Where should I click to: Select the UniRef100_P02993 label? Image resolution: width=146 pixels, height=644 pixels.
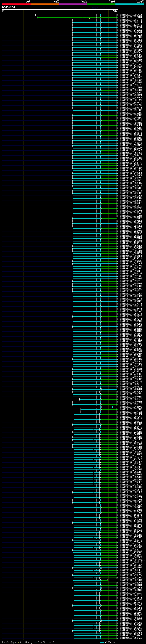click(131, 452)
